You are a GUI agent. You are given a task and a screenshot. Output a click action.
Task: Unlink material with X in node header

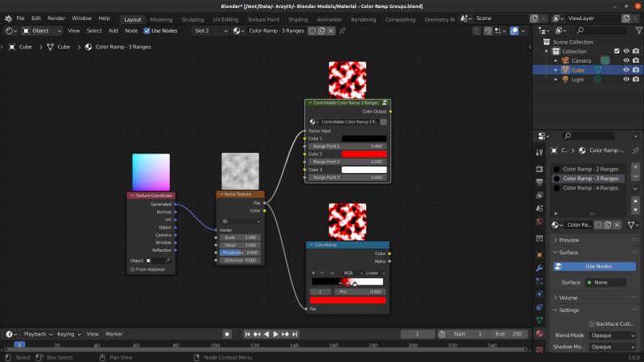click(x=331, y=31)
